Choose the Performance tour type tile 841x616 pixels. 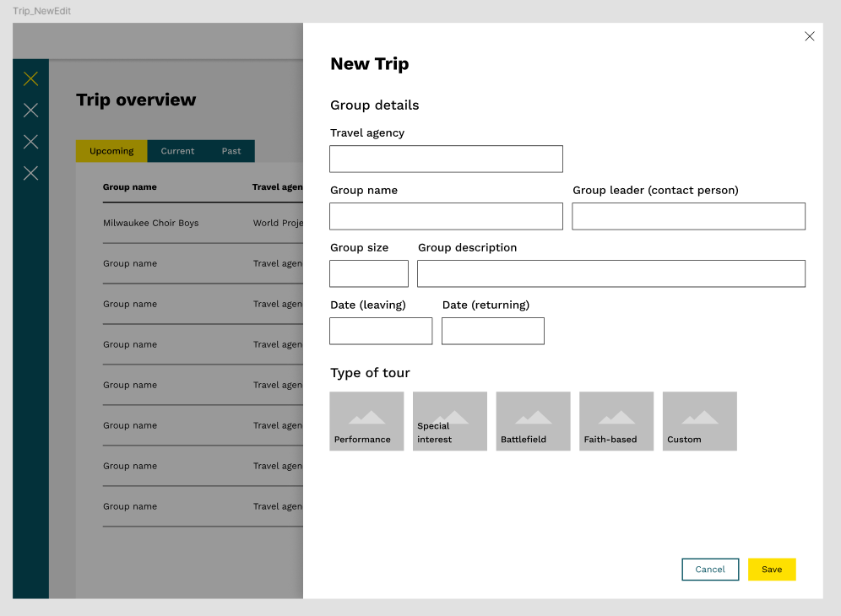[366, 421]
